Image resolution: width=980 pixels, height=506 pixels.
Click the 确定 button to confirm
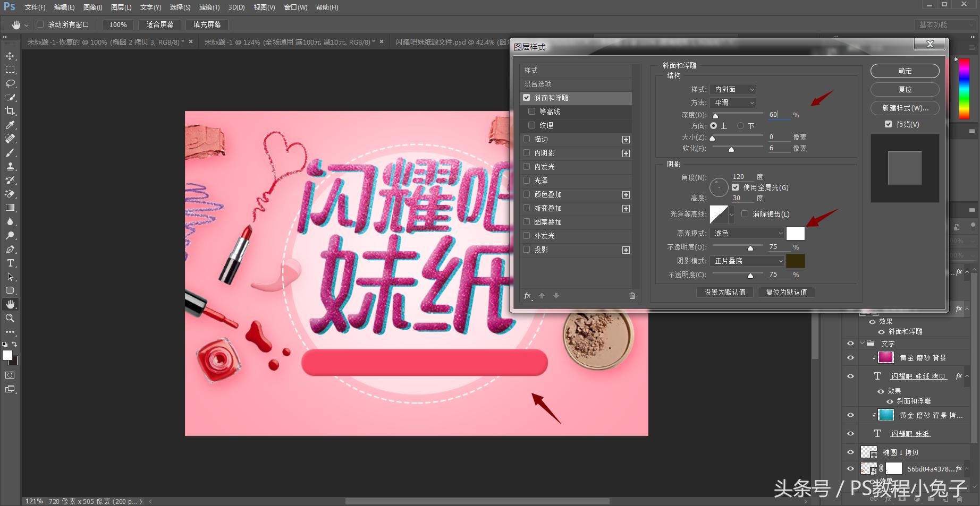pyautogui.click(x=904, y=71)
